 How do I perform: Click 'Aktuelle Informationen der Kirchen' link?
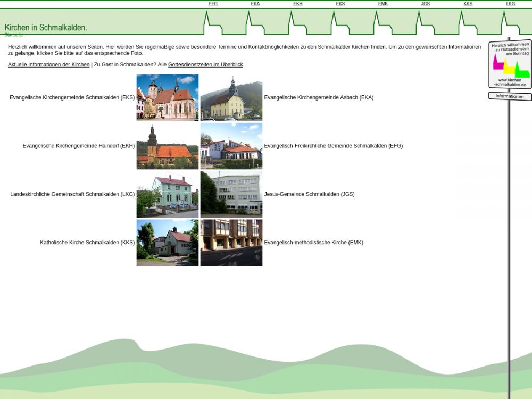(x=48, y=65)
